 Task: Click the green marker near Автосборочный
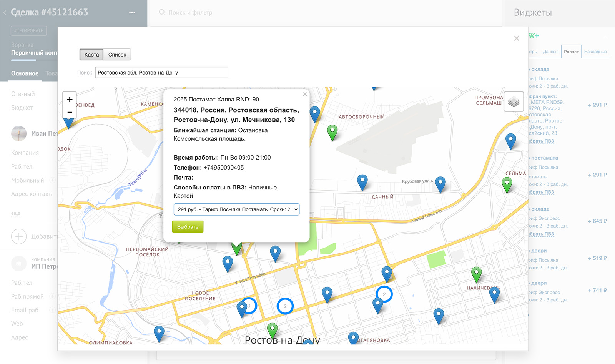click(x=332, y=132)
